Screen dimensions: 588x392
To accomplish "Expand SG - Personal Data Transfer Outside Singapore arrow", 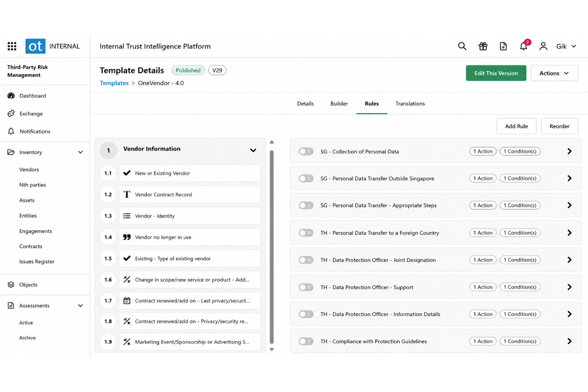I will coord(569,178).
